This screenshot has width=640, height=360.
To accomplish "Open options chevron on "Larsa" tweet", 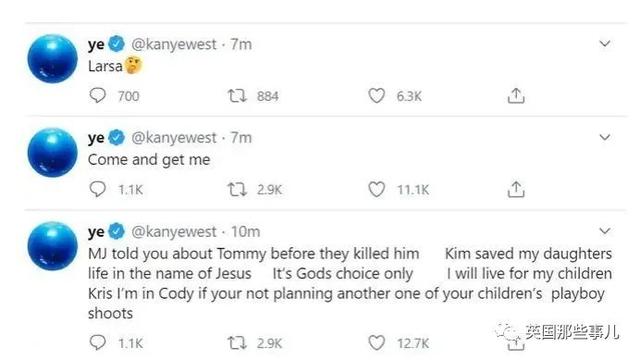I will (x=604, y=43).
